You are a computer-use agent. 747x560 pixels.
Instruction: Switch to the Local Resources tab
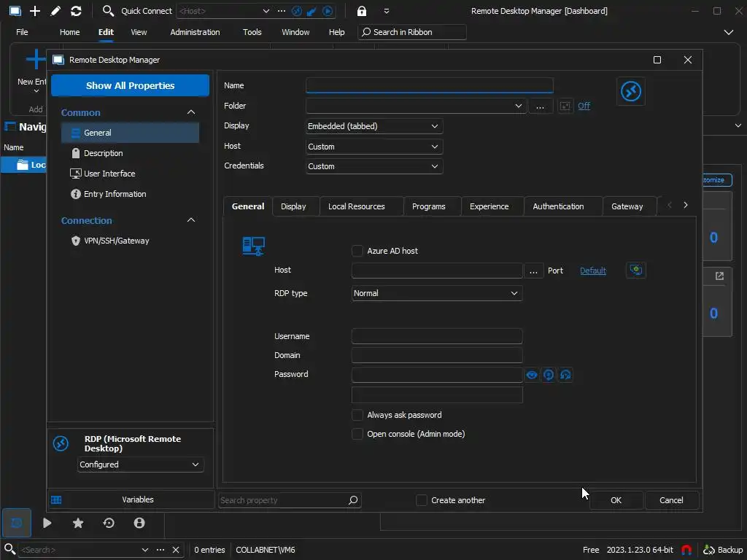(x=356, y=206)
